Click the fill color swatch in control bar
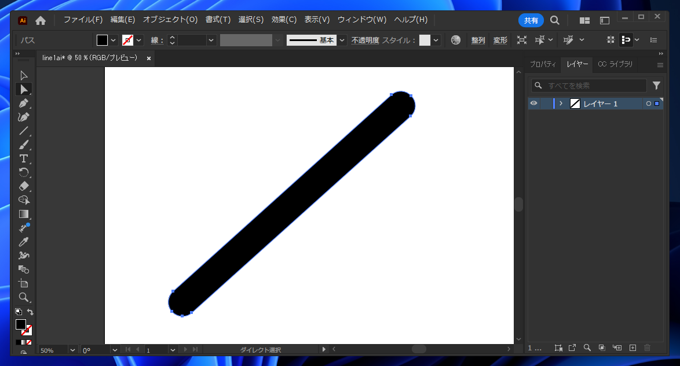Image resolution: width=680 pixels, height=366 pixels. 102,40
